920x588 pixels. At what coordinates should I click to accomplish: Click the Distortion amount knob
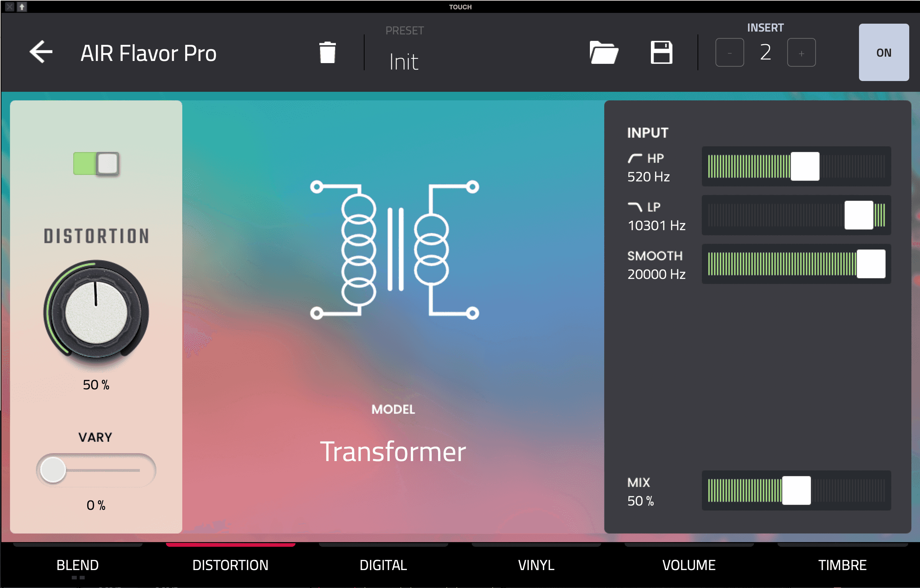pos(96,312)
